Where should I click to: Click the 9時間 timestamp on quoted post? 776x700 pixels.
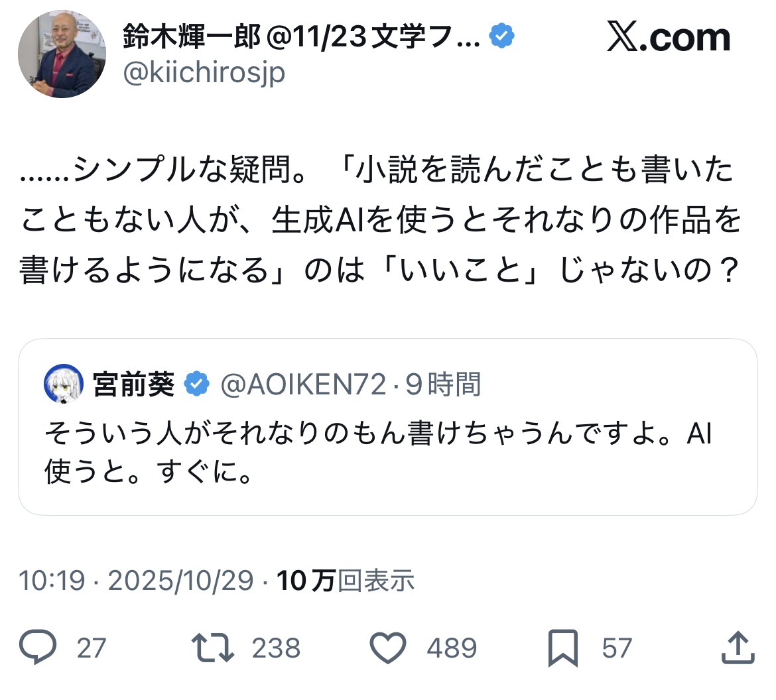point(443,384)
